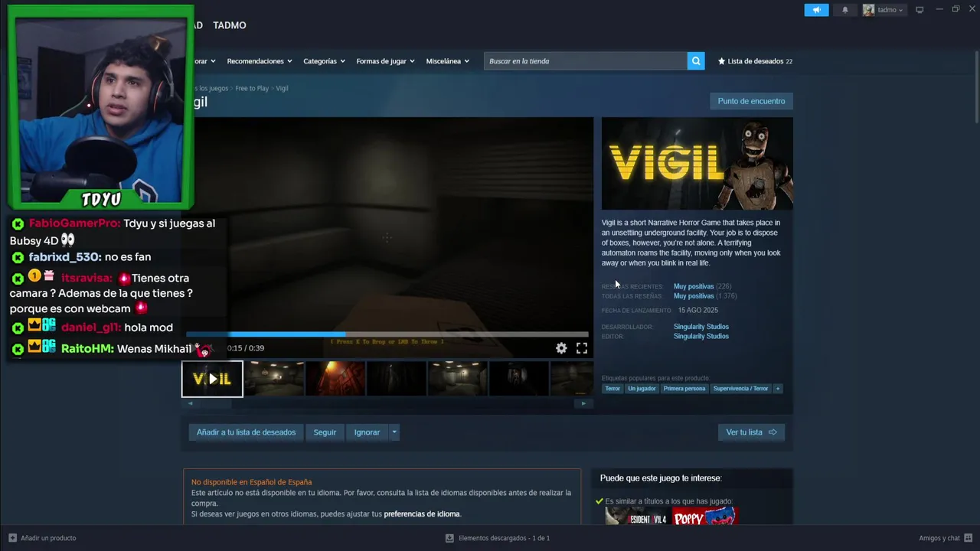Open the wishlist via star icon
Image resolution: width=980 pixels, height=551 pixels.
pyautogui.click(x=721, y=61)
